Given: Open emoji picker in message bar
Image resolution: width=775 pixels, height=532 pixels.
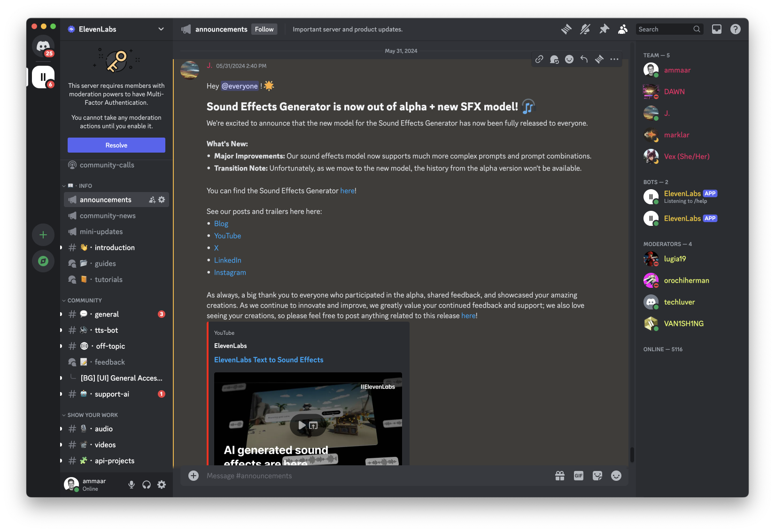Looking at the screenshot, I should point(616,476).
